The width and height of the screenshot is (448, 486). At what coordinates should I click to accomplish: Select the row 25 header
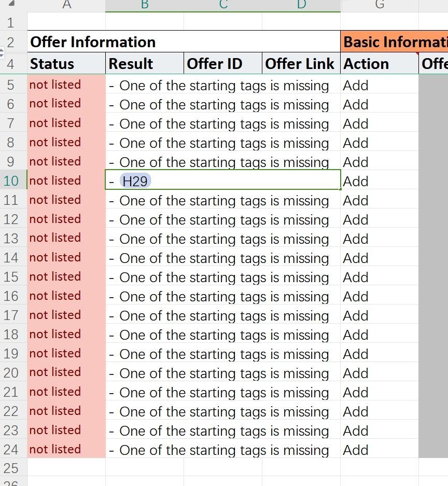click(x=11, y=468)
